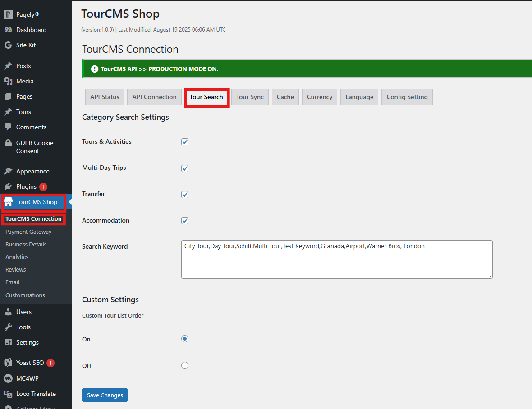Screen dimensions: 532x409
Task: Open the Media menu item
Action: [25, 81]
